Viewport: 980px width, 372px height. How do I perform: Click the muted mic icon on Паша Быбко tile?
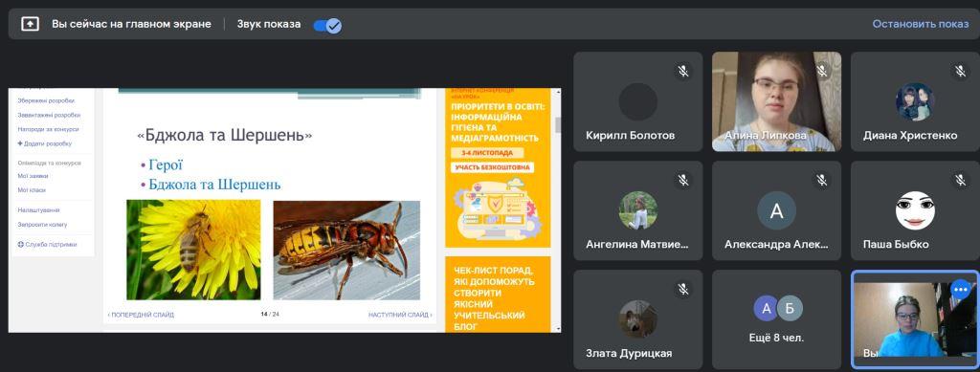[961, 181]
